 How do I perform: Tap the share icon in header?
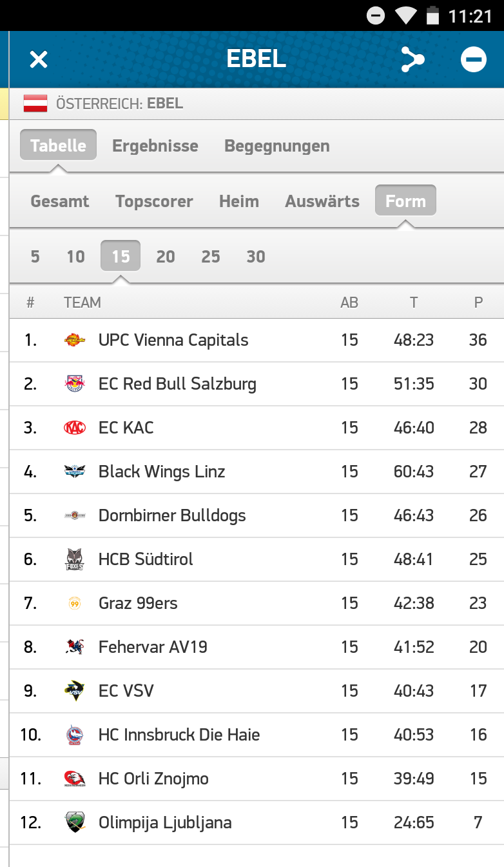tap(412, 59)
